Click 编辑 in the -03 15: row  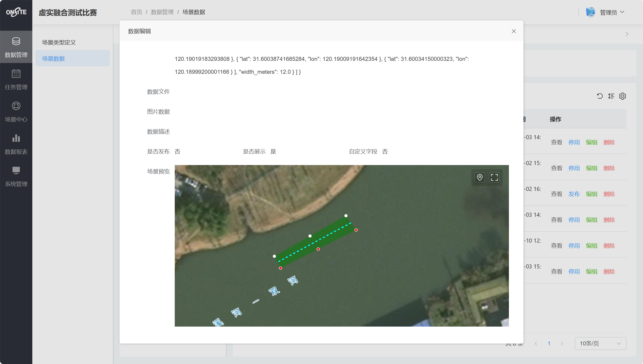(592, 272)
